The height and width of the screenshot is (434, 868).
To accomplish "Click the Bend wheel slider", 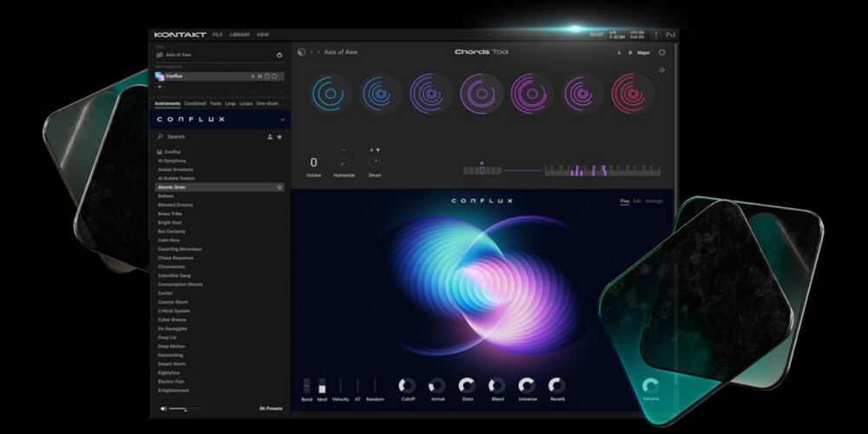I will click(x=306, y=386).
